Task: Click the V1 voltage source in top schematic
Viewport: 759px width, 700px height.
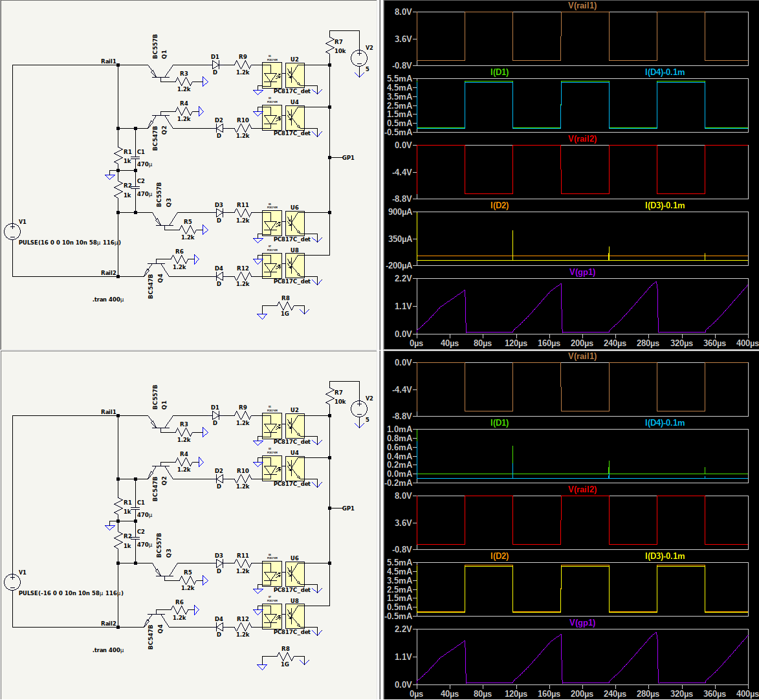Action: coord(12,231)
